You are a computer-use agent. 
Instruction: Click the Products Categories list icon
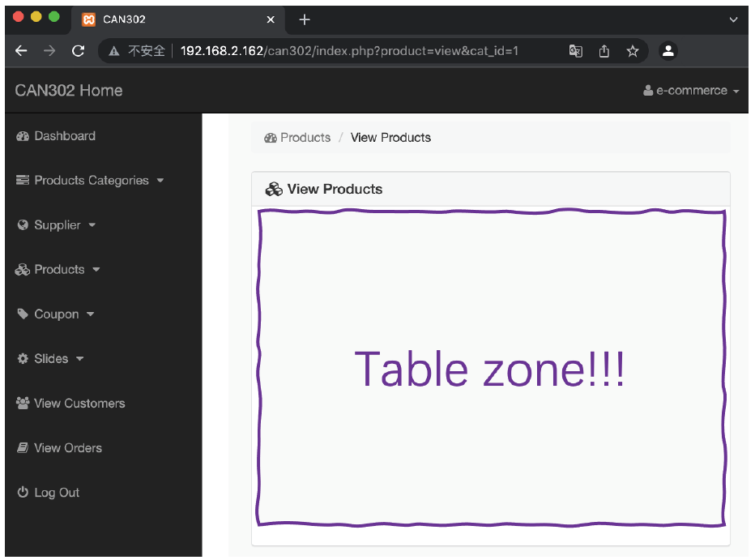(23, 180)
